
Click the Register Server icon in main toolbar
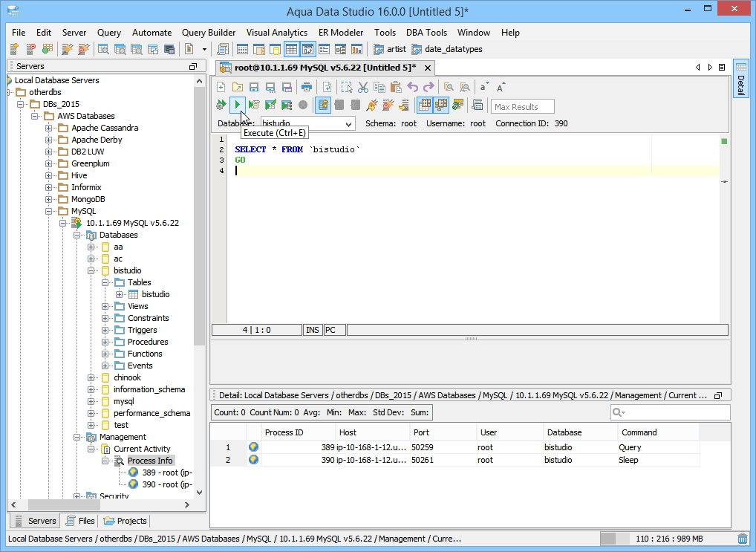pos(14,49)
